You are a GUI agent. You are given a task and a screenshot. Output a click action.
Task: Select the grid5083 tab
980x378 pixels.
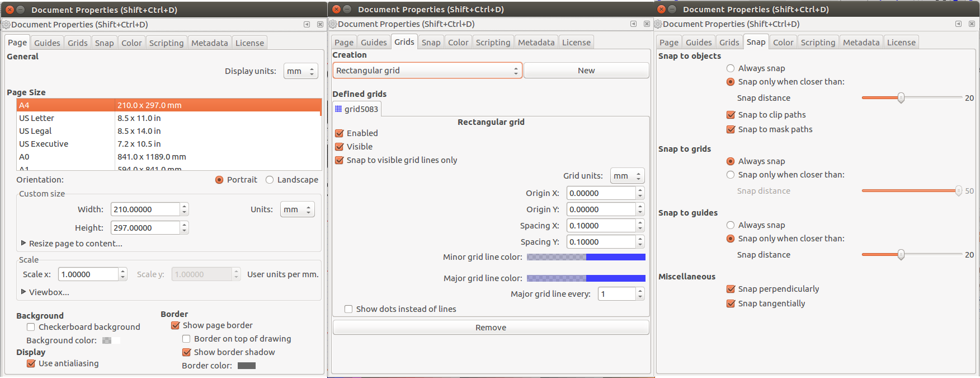coord(357,109)
